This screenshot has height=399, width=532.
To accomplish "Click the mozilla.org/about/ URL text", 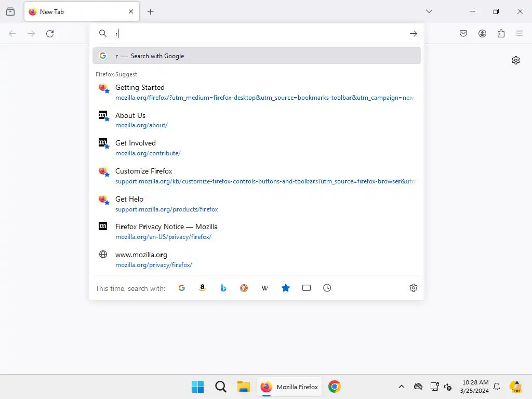I will pos(141,125).
